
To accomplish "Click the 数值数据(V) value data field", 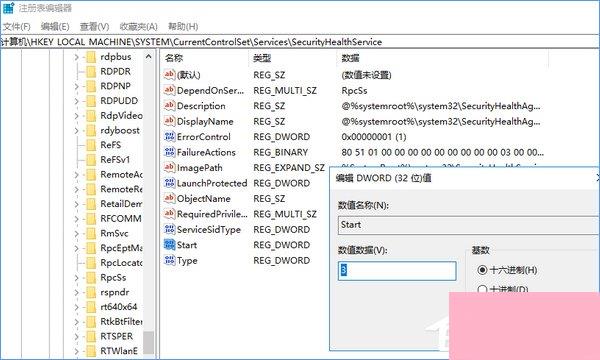I will [x=397, y=271].
